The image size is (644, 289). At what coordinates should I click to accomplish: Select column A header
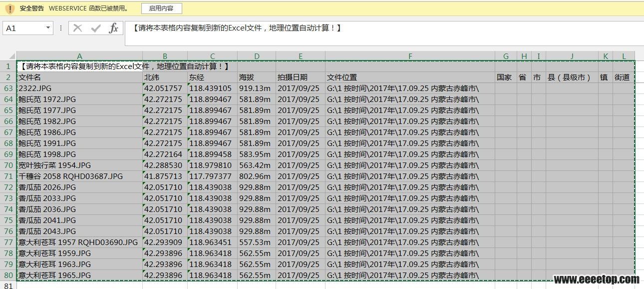pos(79,56)
